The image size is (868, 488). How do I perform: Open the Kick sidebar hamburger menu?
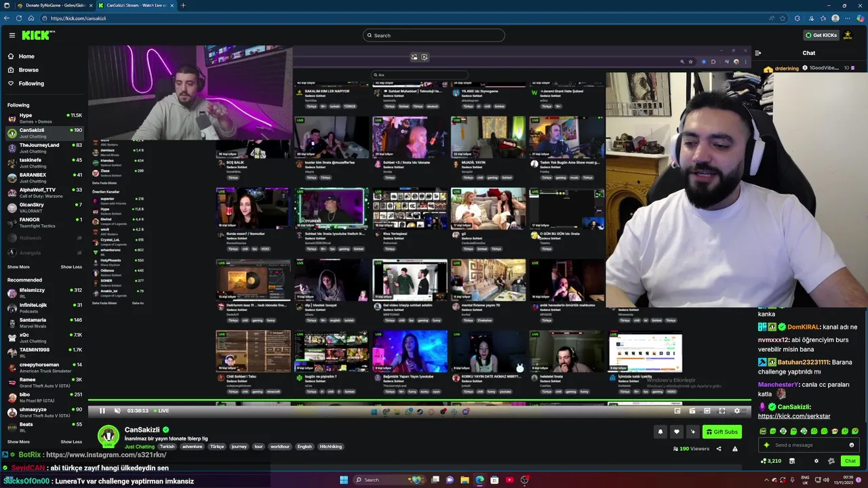[12, 35]
